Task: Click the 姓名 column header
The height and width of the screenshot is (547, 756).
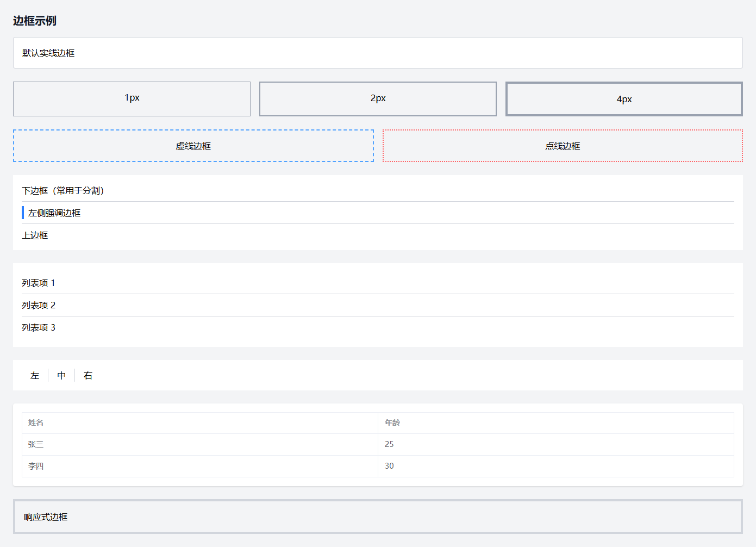Action: coord(199,422)
